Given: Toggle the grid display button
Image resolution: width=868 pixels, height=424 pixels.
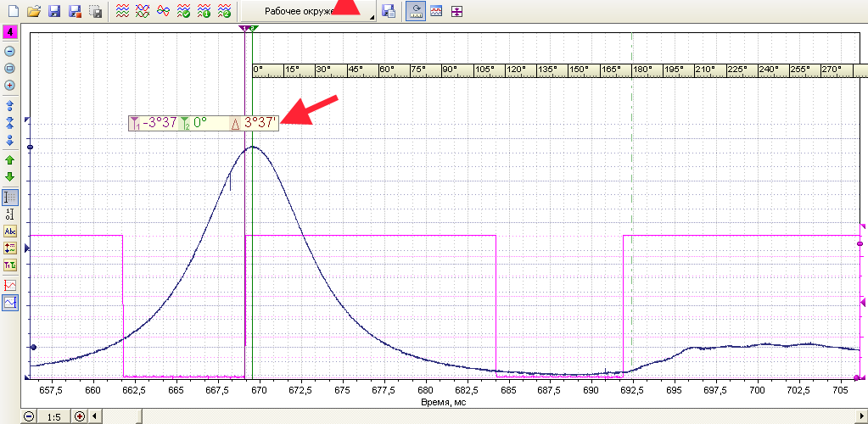Looking at the screenshot, I should (x=10, y=197).
